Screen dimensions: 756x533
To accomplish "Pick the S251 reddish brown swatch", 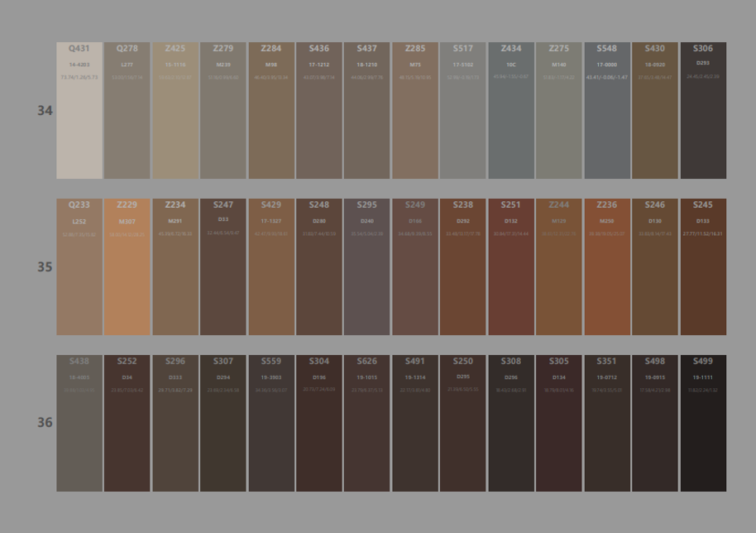I will click(x=511, y=266).
